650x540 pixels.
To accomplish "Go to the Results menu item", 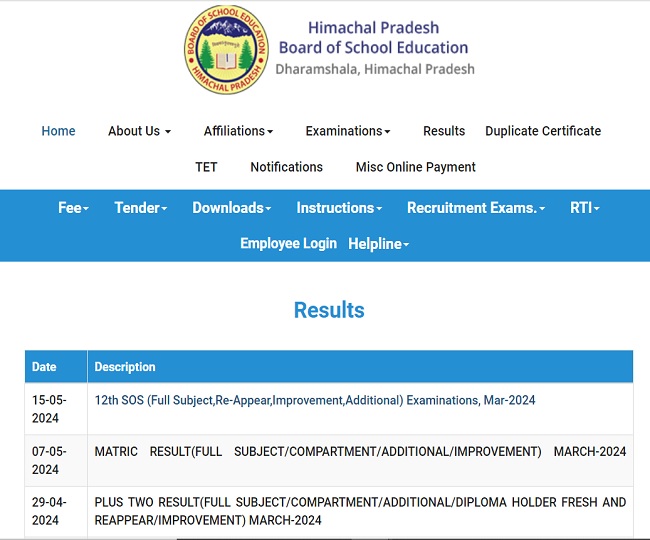I will [x=444, y=131].
